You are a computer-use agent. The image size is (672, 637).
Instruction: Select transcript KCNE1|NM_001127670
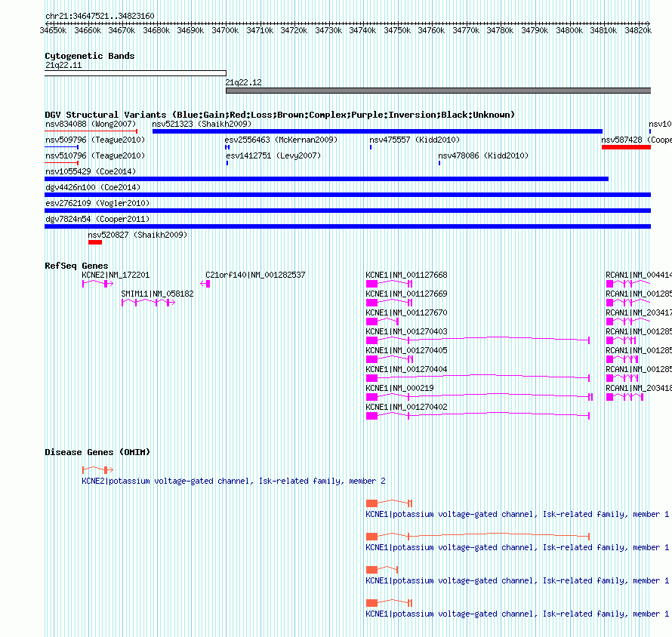406,312
